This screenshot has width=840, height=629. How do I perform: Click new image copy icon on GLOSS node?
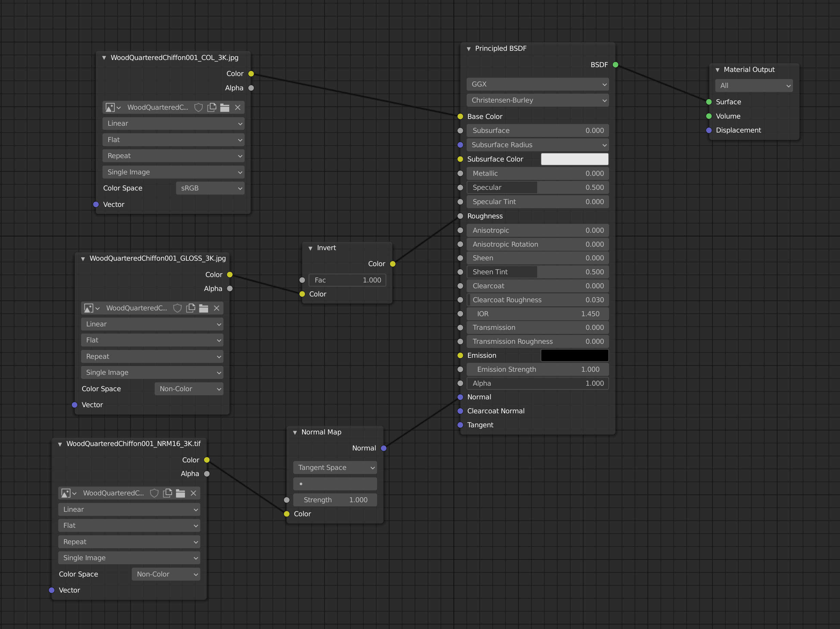pyautogui.click(x=191, y=308)
